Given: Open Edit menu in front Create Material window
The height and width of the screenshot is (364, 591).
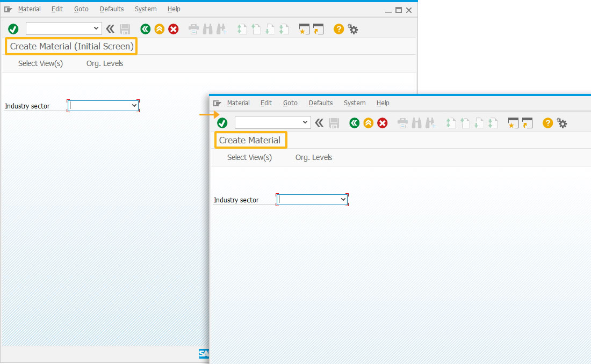Looking at the screenshot, I should [266, 103].
